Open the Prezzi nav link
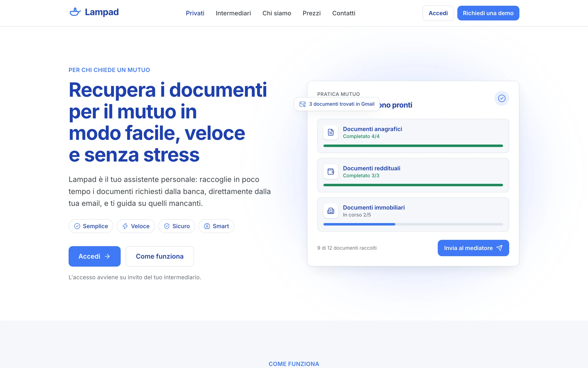The height and width of the screenshot is (368, 588). pos(312,13)
